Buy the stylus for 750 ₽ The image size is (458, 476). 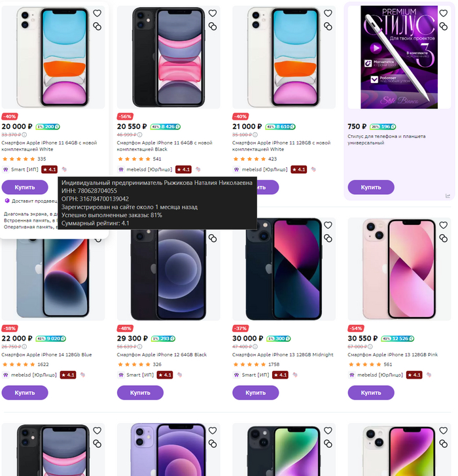pos(371,187)
